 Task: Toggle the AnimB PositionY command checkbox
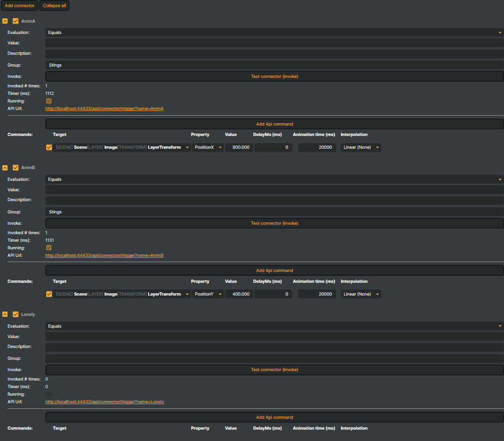coord(49,294)
